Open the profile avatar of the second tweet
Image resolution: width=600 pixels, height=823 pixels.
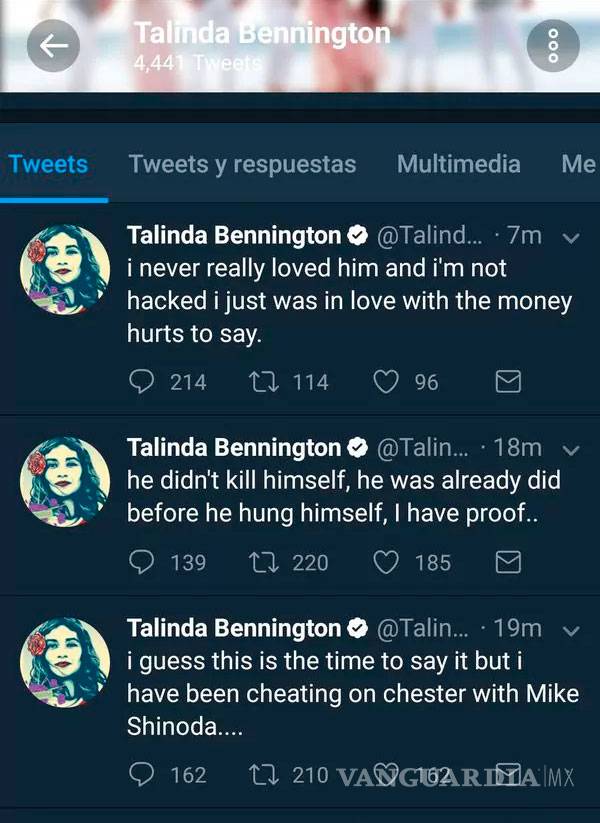point(64,483)
